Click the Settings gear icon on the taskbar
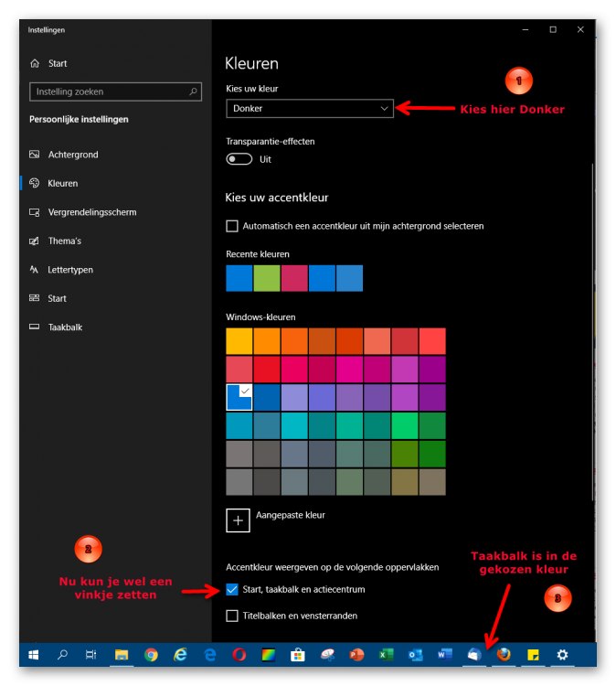Screen dimensions: 616x686 click(562, 655)
